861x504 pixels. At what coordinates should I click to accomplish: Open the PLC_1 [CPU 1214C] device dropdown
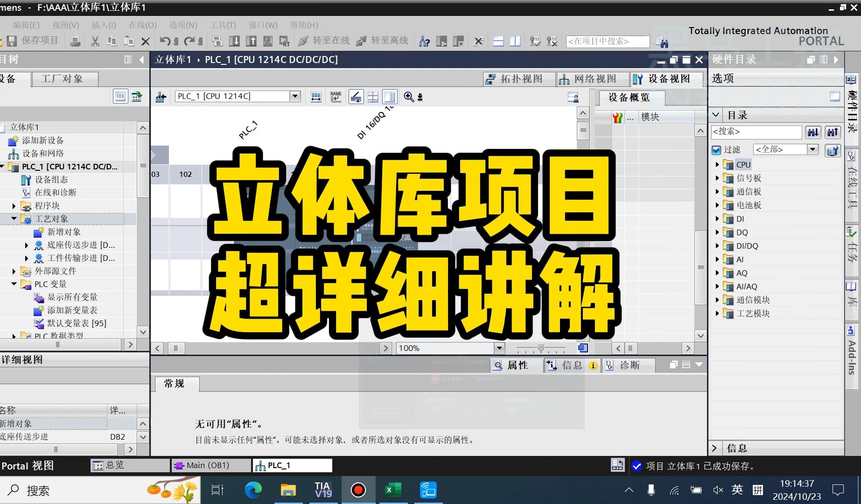point(295,96)
